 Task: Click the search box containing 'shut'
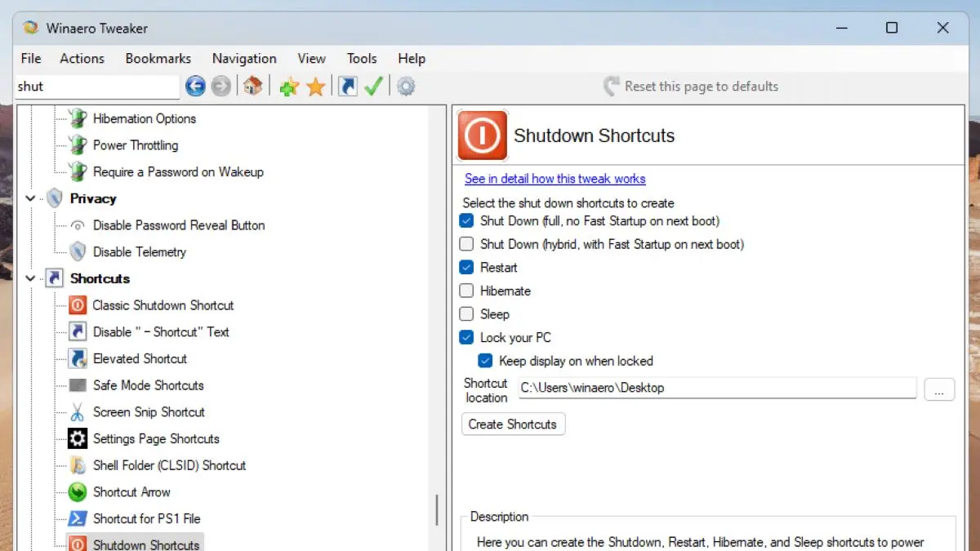96,87
